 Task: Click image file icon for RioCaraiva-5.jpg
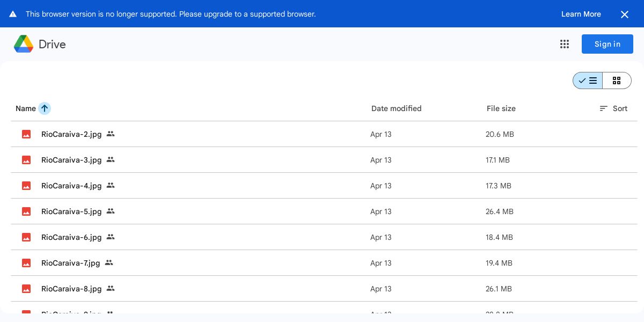point(26,211)
